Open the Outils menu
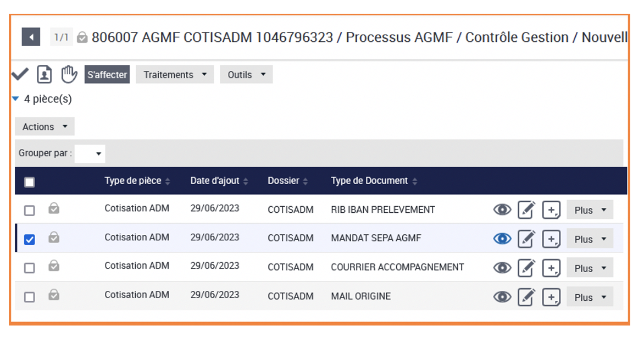 [246, 75]
